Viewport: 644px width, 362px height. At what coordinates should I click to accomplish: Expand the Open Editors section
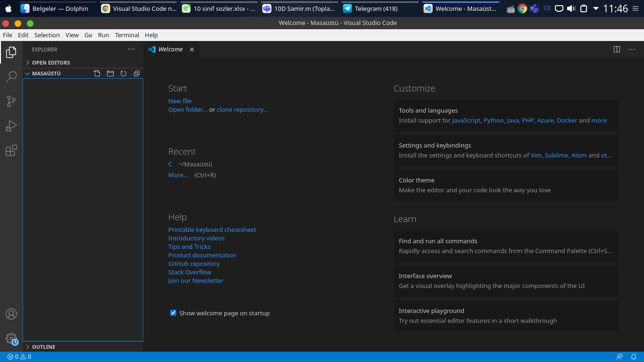point(83,63)
